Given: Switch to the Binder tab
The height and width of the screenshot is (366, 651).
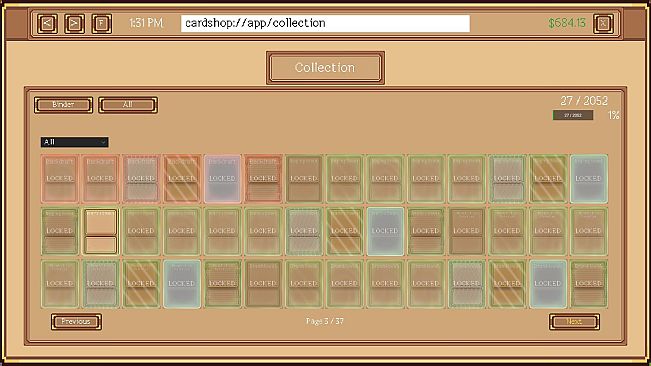Looking at the screenshot, I should click(64, 105).
